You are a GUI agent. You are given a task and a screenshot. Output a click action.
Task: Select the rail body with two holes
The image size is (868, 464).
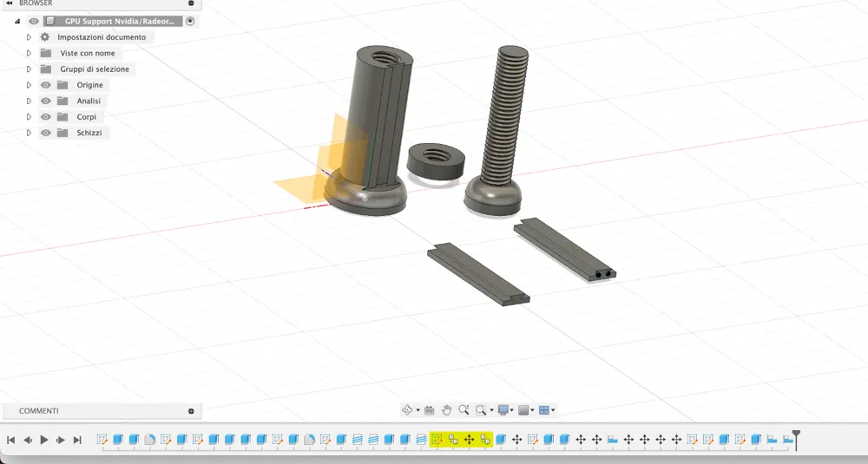(565, 250)
